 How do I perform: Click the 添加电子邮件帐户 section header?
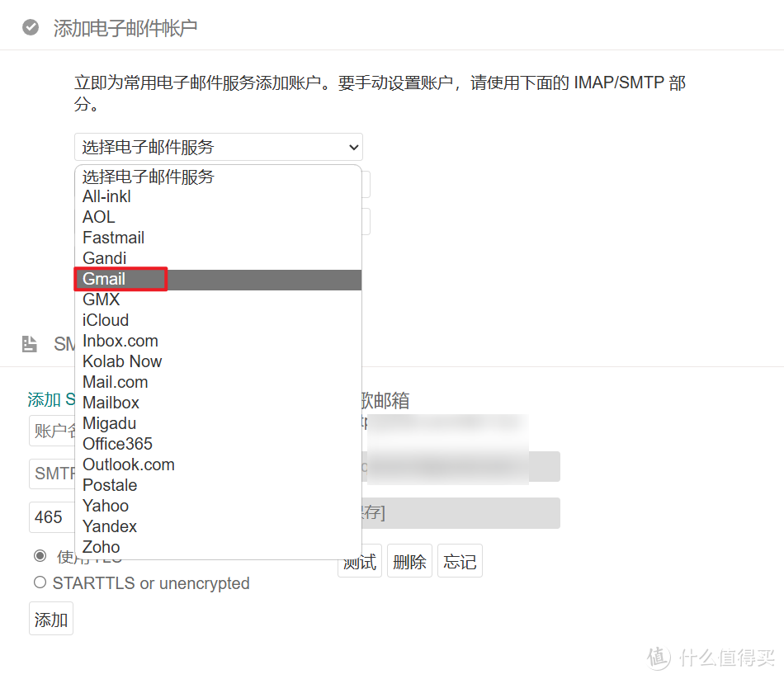point(125,28)
